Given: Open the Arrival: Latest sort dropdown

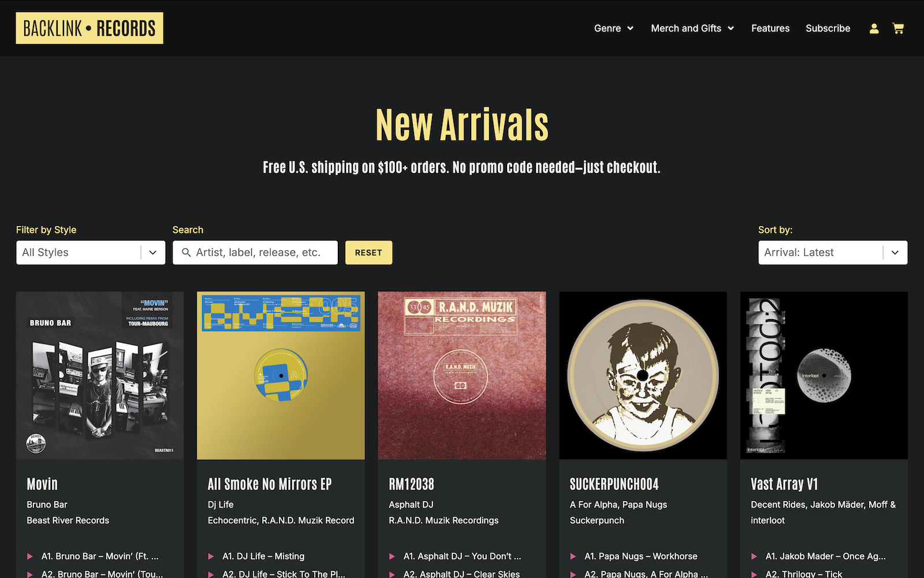Looking at the screenshot, I should point(833,253).
